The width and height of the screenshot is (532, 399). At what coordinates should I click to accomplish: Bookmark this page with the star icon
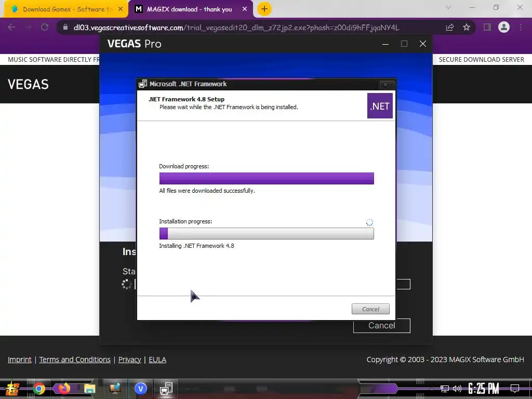467,28
